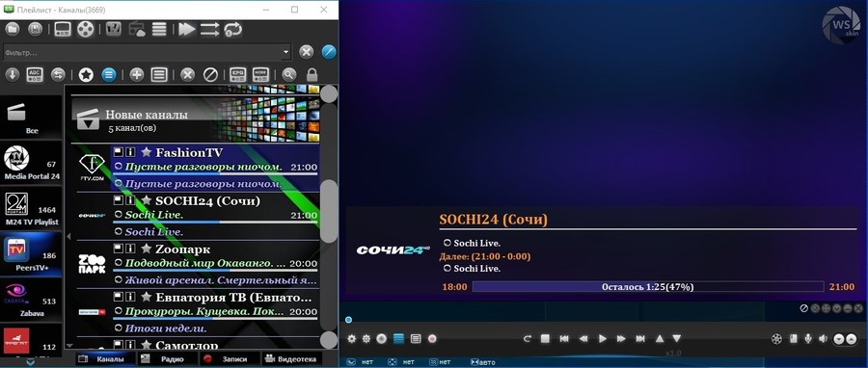Click the red record button in player
This screenshot has height=368, width=868.
[x=432, y=339]
